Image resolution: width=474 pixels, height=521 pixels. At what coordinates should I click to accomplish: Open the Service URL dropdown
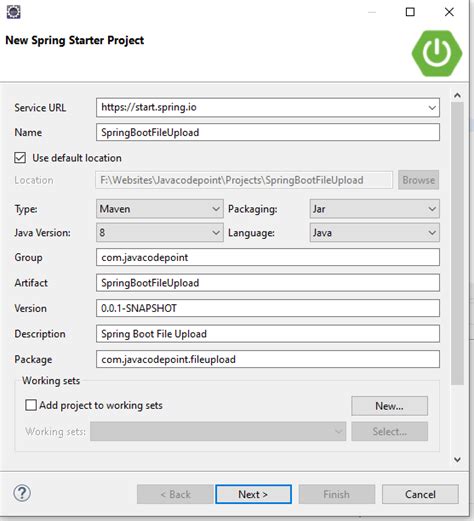click(x=432, y=108)
